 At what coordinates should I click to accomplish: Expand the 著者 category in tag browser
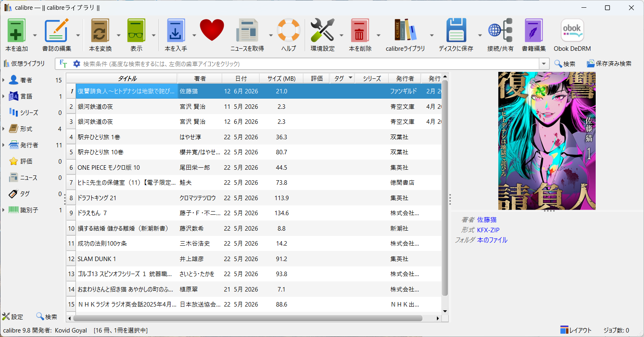(3, 80)
